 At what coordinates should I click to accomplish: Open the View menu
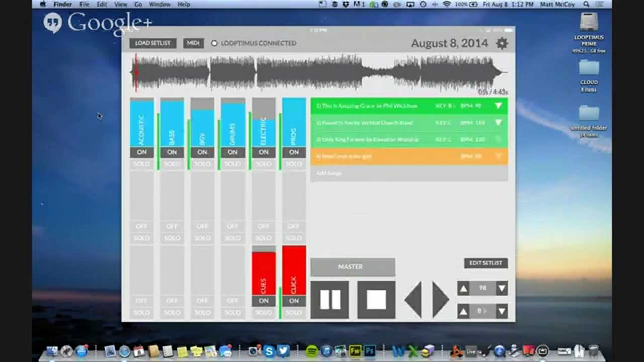point(121,4)
